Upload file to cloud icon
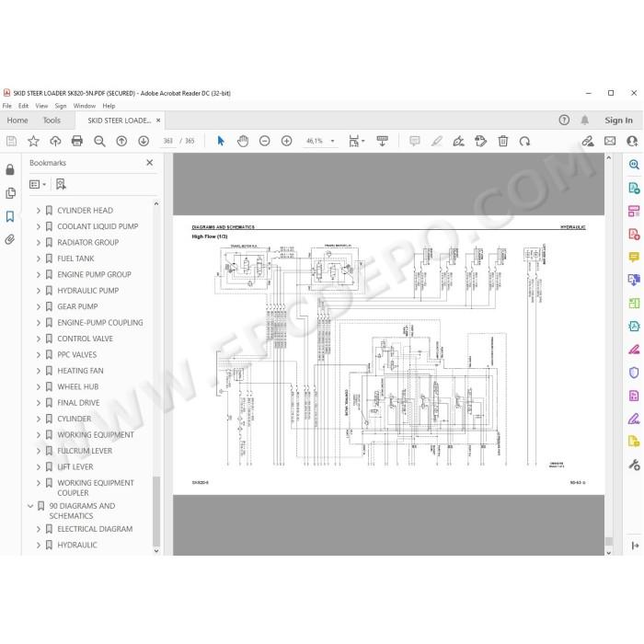Image resolution: width=644 pixels, height=644 pixels. (55, 142)
